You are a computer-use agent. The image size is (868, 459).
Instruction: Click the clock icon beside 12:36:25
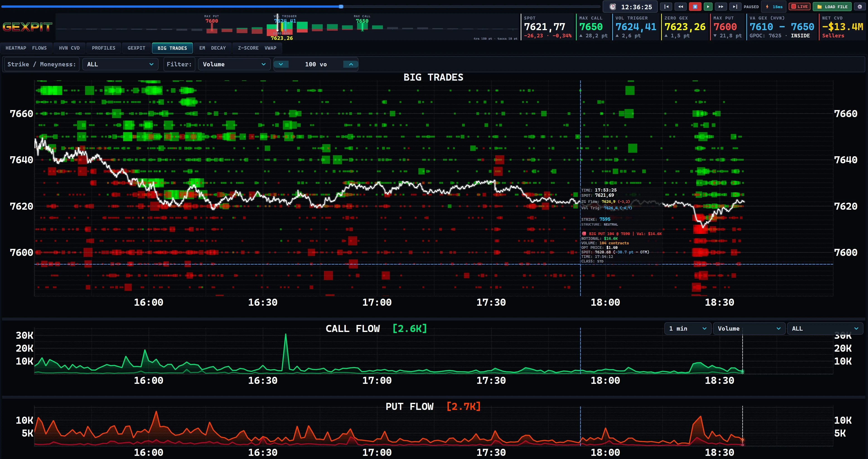coord(613,7)
